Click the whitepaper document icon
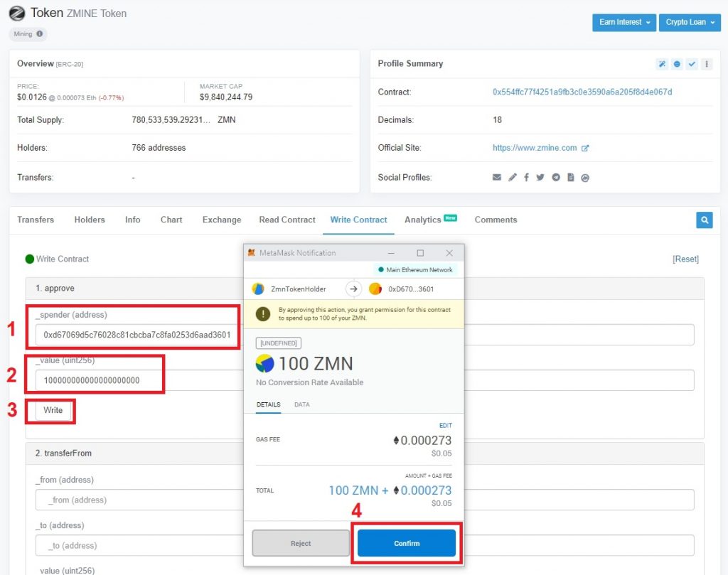Image resolution: width=728 pixels, height=575 pixels. click(x=571, y=177)
